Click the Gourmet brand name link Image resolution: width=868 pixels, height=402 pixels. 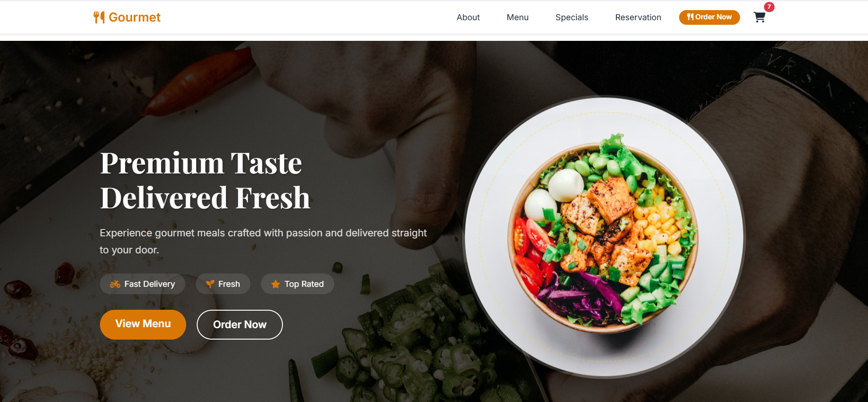(x=134, y=17)
